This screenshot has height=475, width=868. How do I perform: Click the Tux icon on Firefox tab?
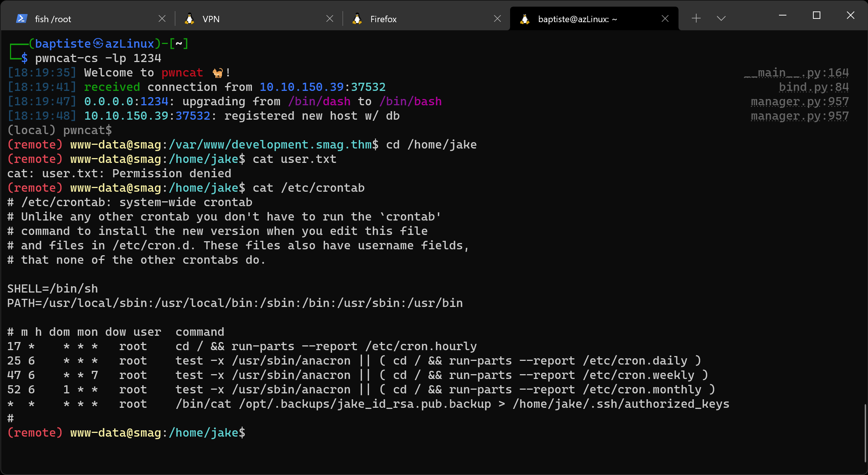(357, 19)
